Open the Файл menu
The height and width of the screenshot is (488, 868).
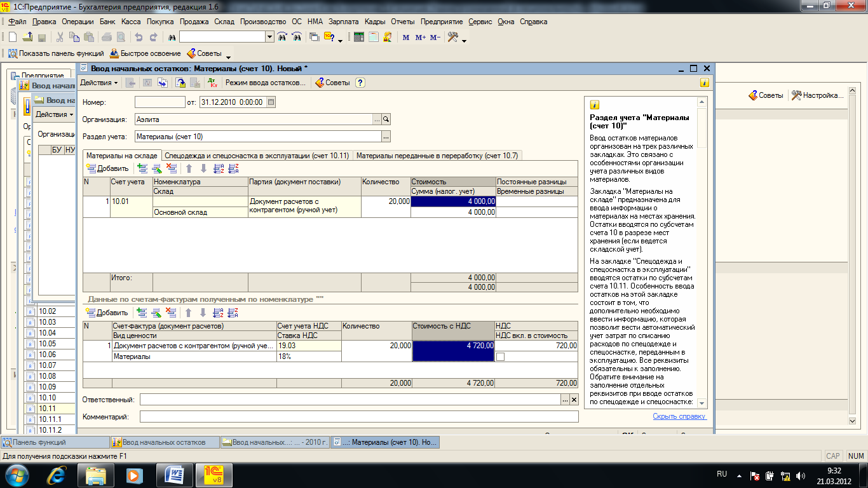[x=17, y=22]
